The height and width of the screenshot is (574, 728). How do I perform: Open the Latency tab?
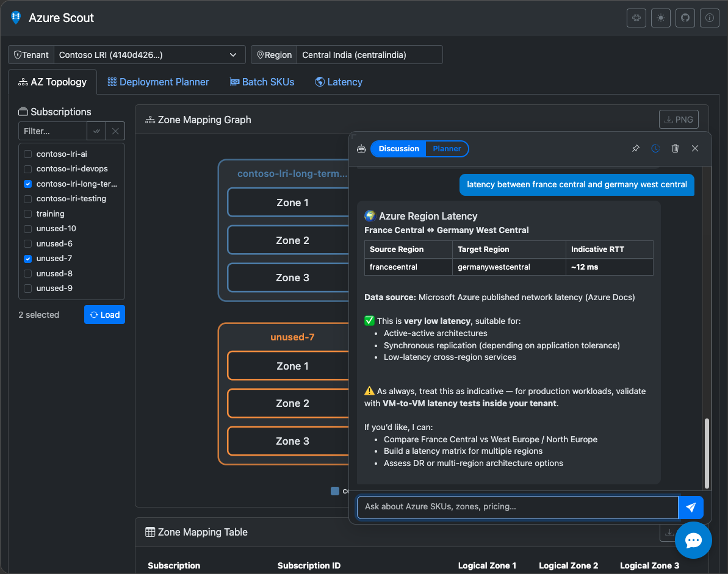pyautogui.click(x=338, y=81)
